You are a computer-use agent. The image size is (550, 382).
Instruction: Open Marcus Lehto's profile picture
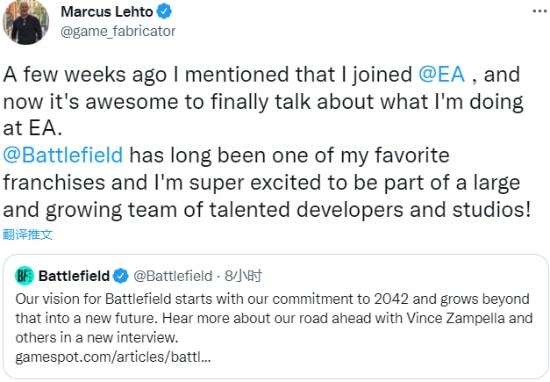pos(26,22)
